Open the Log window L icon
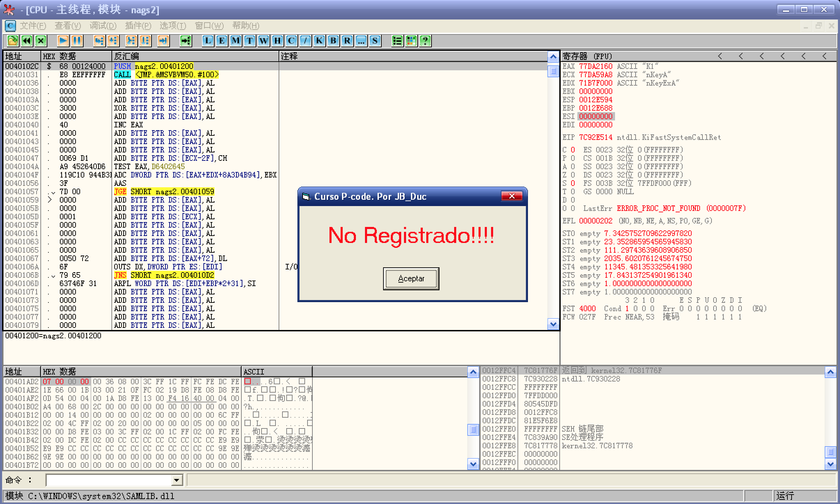Image resolution: width=840 pixels, height=504 pixels. pyautogui.click(x=208, y=41)
